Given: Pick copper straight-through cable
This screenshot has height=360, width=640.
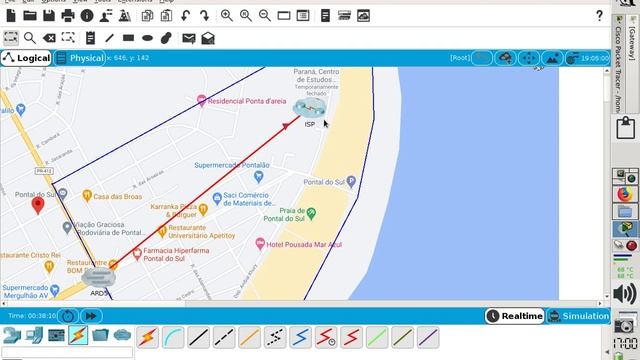Looking at the screenshot, I should click(198, 338).
